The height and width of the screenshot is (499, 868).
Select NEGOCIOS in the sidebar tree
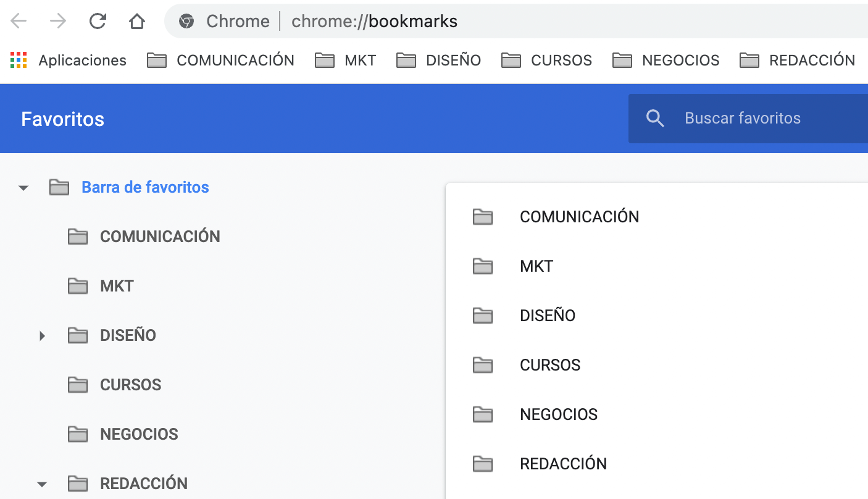pos(139,434)
